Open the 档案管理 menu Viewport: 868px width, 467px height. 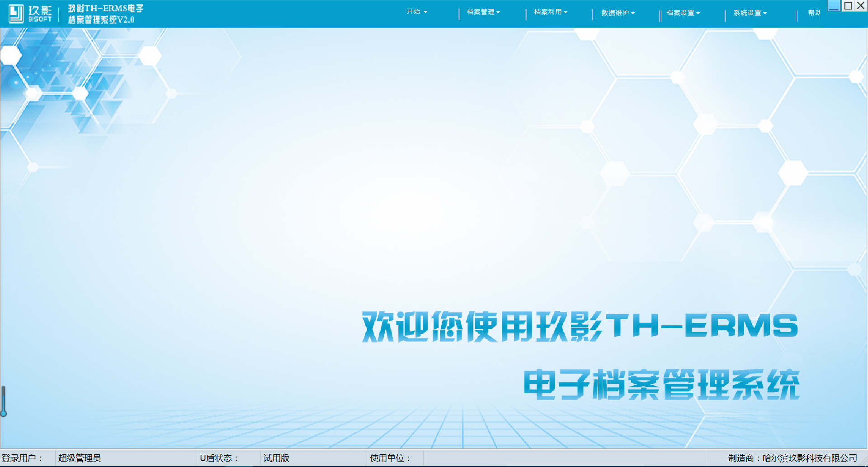(x=483, y=12)
